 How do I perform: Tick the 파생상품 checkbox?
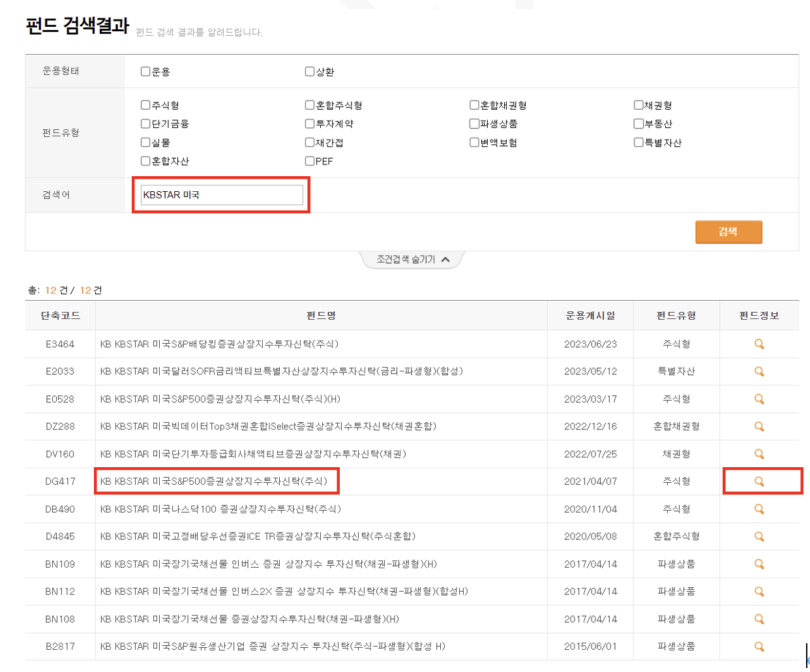474,123
